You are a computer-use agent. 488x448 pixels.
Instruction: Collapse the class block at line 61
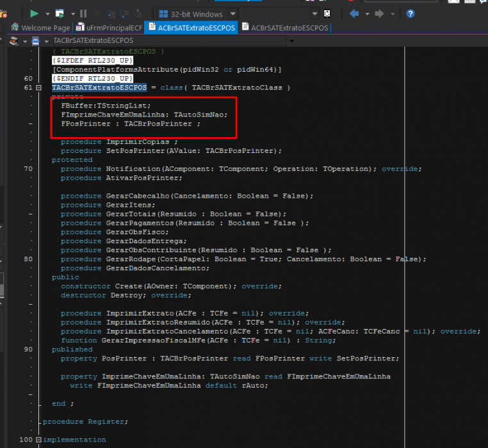[x=38, y=88]
